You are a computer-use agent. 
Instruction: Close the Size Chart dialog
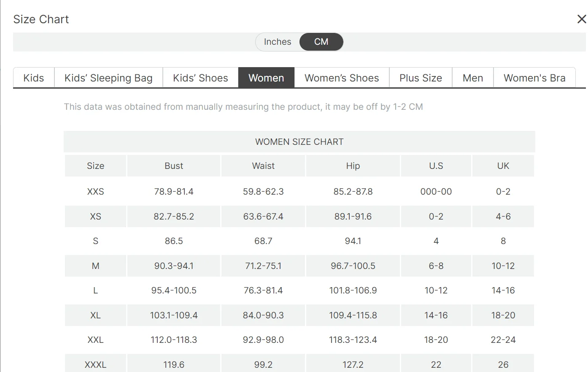tap(582, 19)
